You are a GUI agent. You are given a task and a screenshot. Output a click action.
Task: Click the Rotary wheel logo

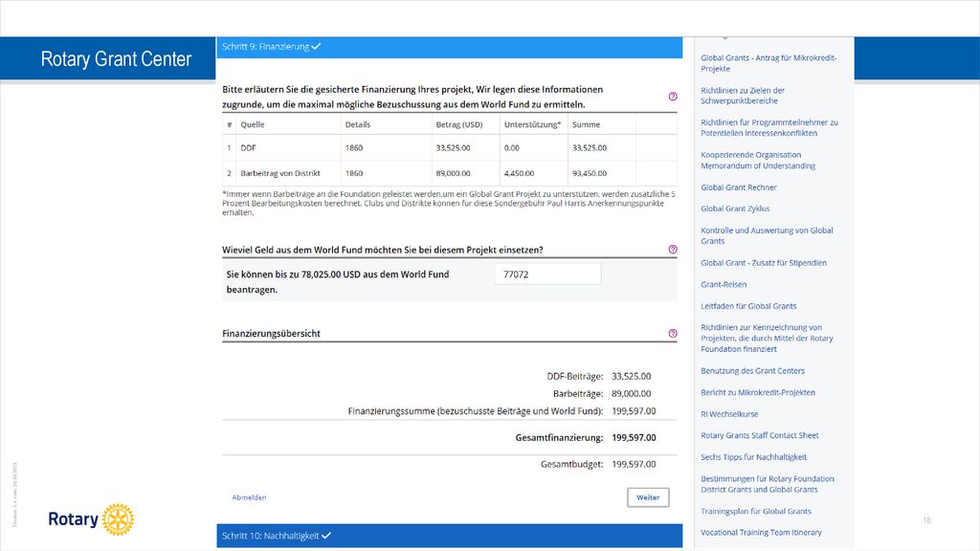point(118,519)
